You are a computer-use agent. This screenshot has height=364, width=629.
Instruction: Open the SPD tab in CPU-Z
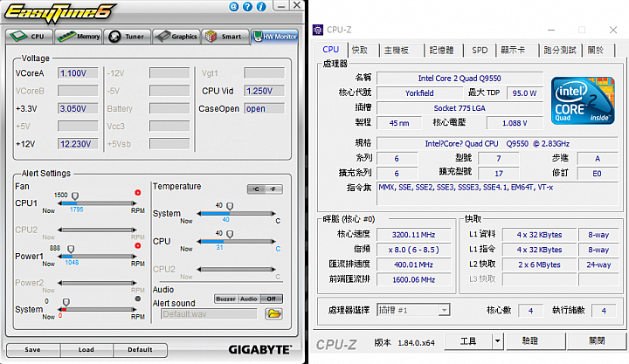(480, 50)
